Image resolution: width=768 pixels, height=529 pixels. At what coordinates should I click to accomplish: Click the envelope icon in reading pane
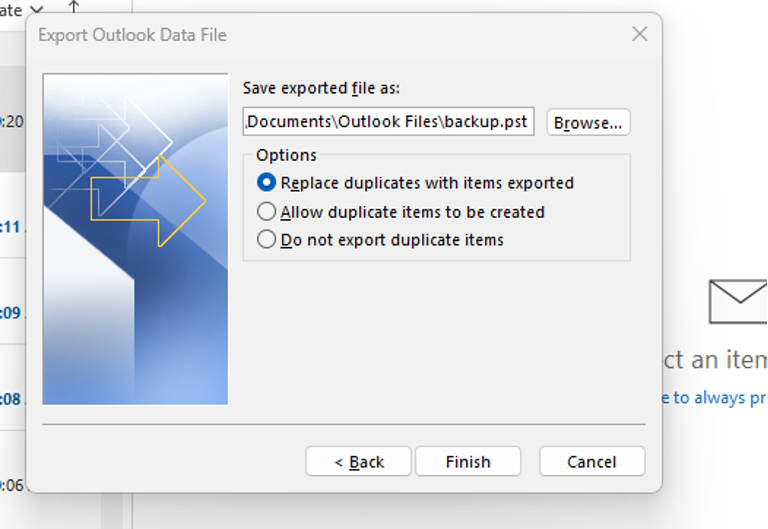point(738,301)
